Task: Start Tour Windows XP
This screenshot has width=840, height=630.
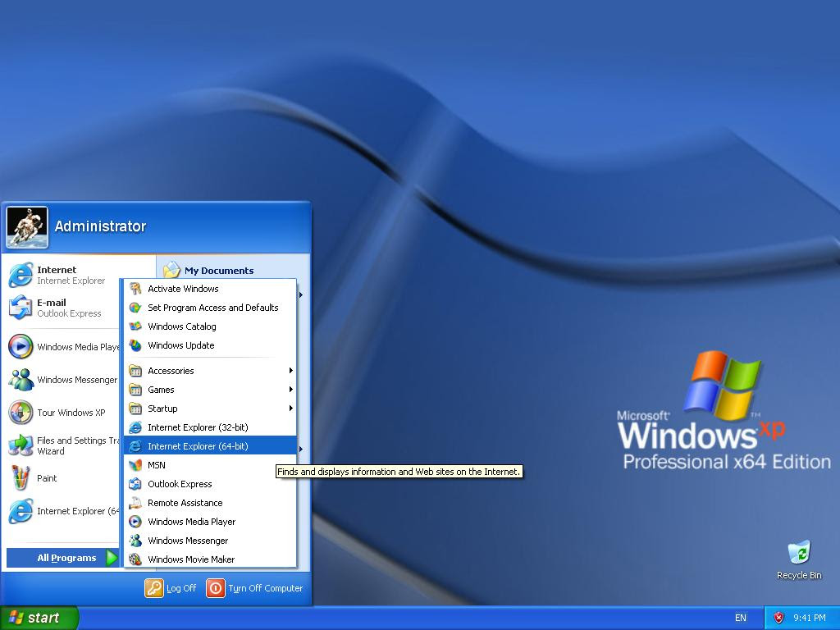Action: pos(63,413)
